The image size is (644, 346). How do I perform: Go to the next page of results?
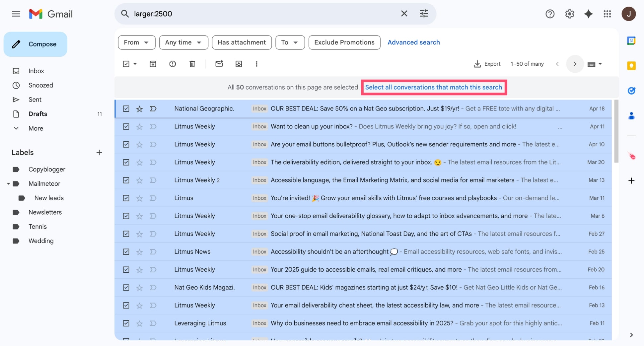pyautogui.click(x=575, y=64)
